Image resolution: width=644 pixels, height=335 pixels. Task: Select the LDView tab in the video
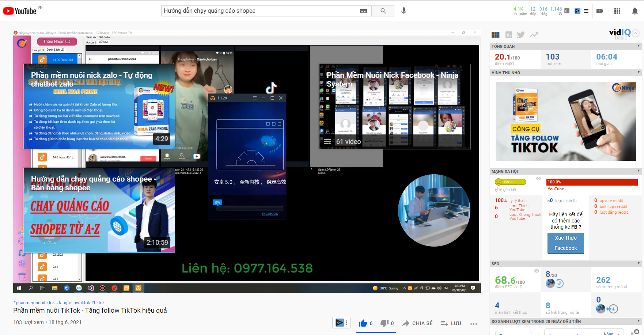103,42
